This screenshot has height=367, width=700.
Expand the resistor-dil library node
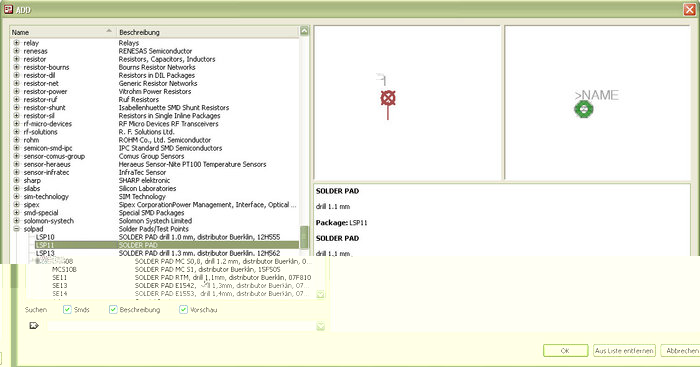click(17, 75)
